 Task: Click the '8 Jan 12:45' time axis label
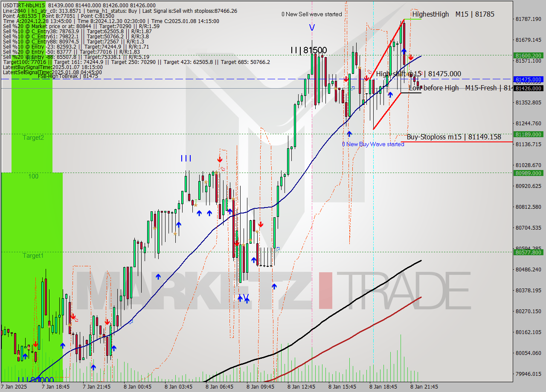point(301,387)
